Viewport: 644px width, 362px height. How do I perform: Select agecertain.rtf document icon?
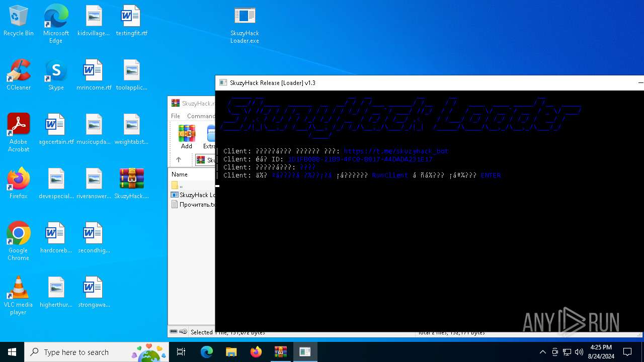56,130
